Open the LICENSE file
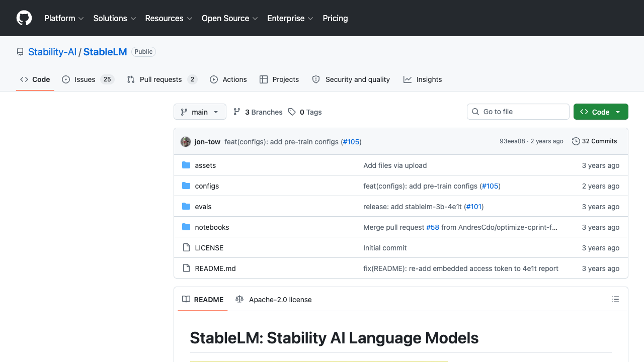644x362 pixels. [x=209, y=248]
